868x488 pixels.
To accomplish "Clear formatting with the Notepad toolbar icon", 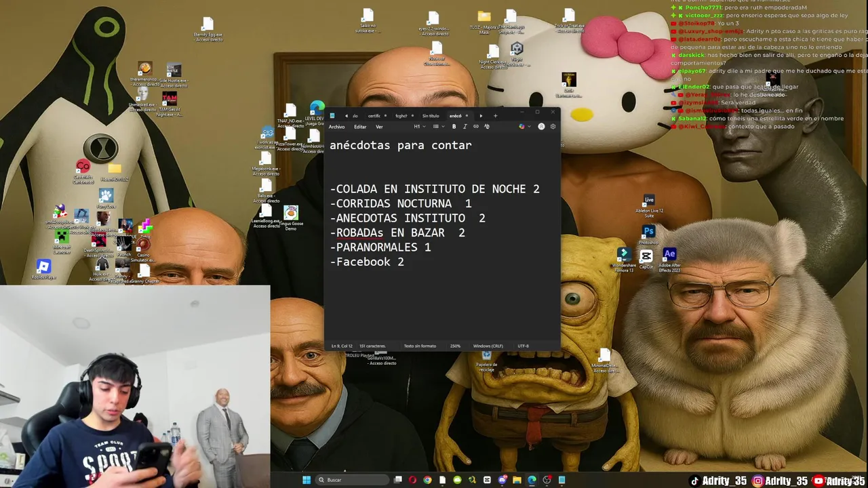I will pos(486,127).
